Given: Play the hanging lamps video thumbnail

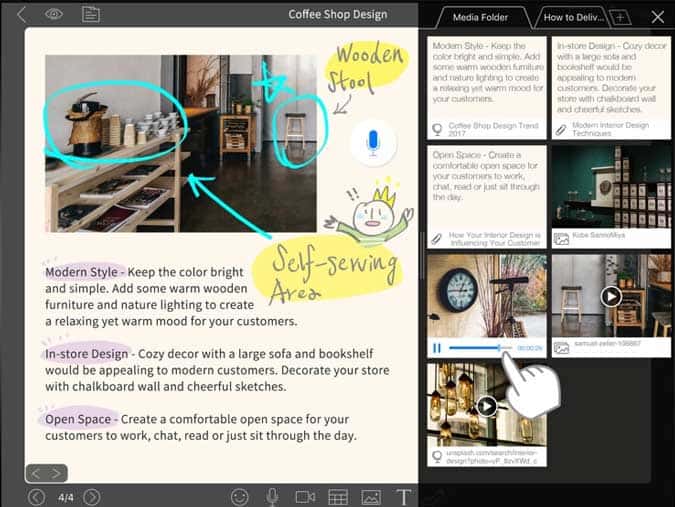Looking at the screenshot, I should click(x=487, y=406).
